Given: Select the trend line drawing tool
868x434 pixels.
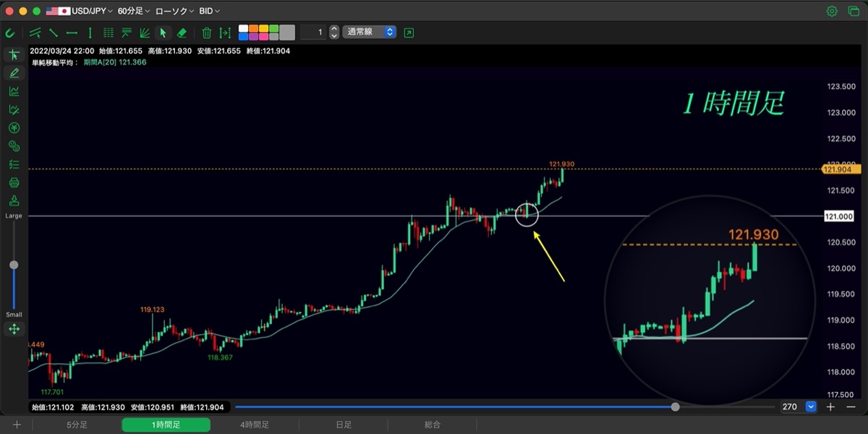Looking at the screenshot, I should 54,33.
